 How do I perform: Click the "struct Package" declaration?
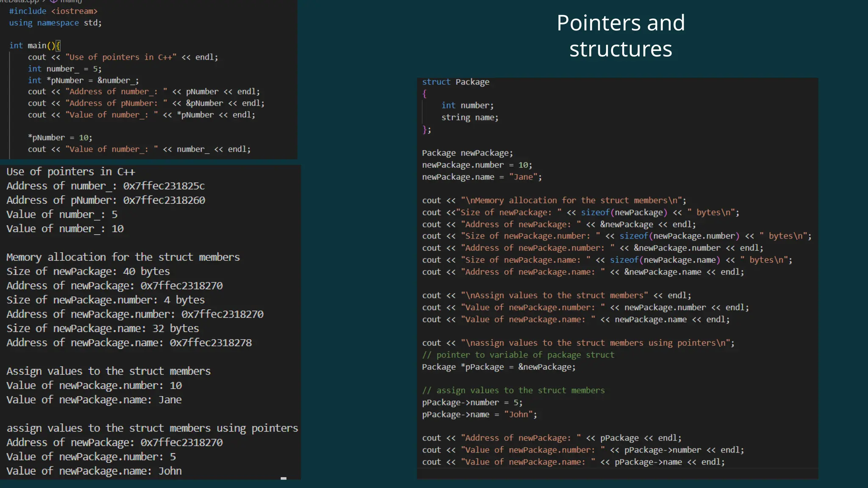click(456, 82)
